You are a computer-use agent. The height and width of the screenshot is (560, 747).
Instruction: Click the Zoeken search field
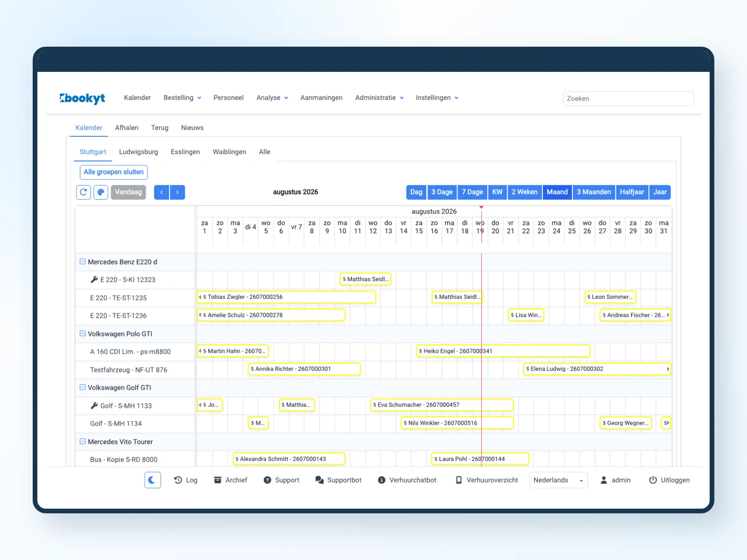(628, 98)
